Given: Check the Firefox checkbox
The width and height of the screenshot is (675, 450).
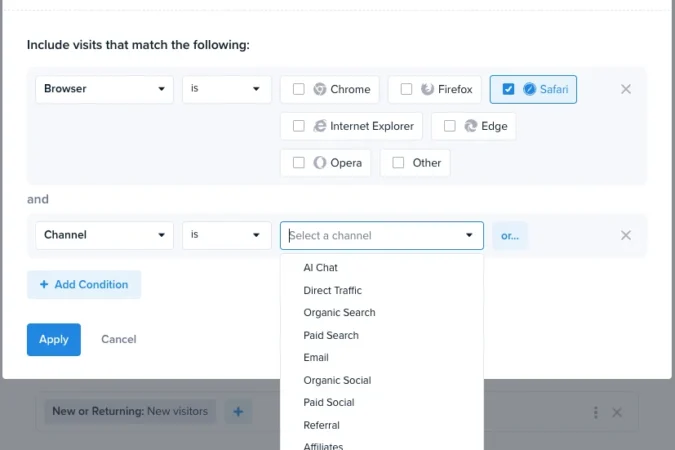Looking at the screenshot, I should click(406, 89).
